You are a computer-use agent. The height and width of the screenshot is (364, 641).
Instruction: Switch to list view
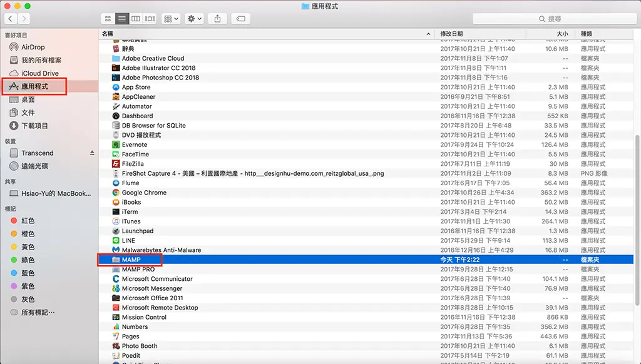[122, 19]
